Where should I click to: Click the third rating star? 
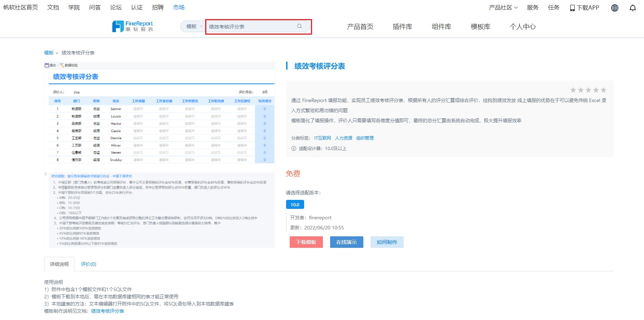tap(588, 90)
